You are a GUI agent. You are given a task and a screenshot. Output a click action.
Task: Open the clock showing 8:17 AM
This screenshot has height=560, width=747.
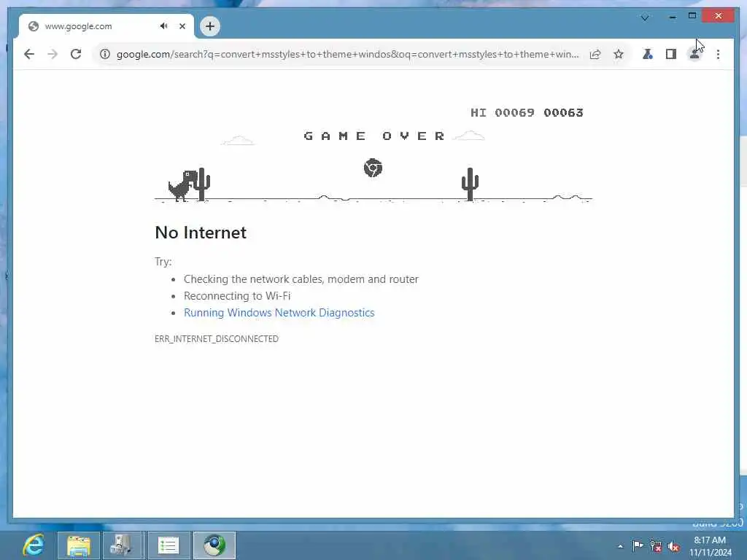coord(711,546)
